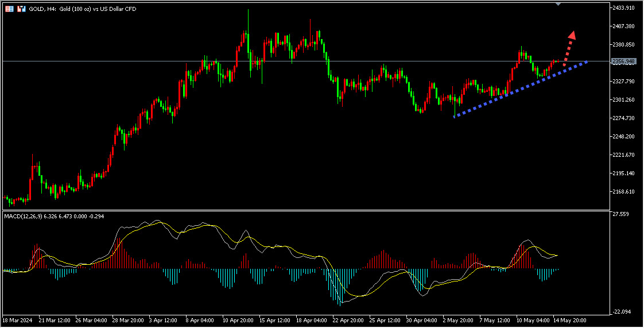Click the '22 Apr 20:00' time label
This screenshot has height=328, width=644.
348,319
